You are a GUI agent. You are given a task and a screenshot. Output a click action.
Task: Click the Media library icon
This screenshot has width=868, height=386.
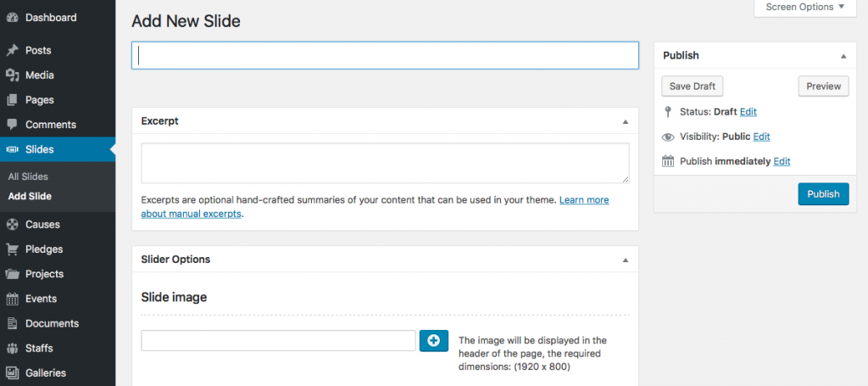13,76
